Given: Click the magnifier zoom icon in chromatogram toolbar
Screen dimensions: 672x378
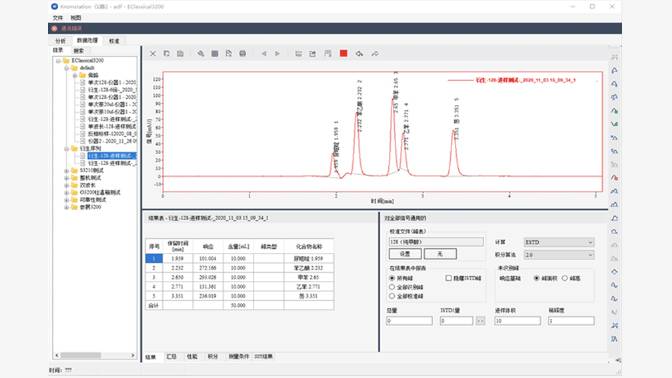Looking at the screenshot, I should [201, 54].
